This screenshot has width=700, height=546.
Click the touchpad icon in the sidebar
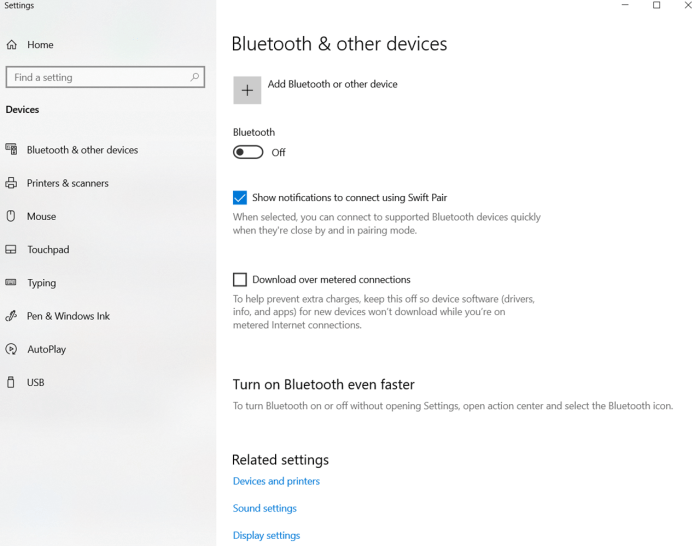click(11, 249)
